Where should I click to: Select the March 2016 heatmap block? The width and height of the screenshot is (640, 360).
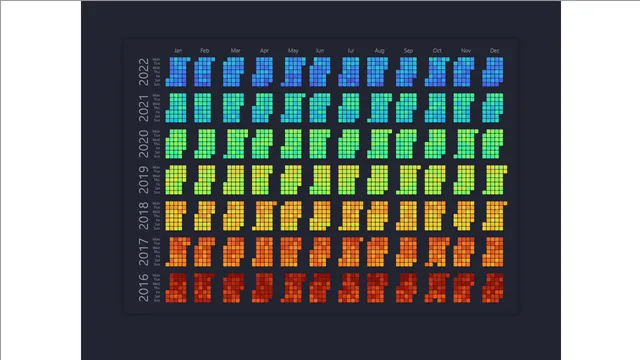(x=233, y=288)
